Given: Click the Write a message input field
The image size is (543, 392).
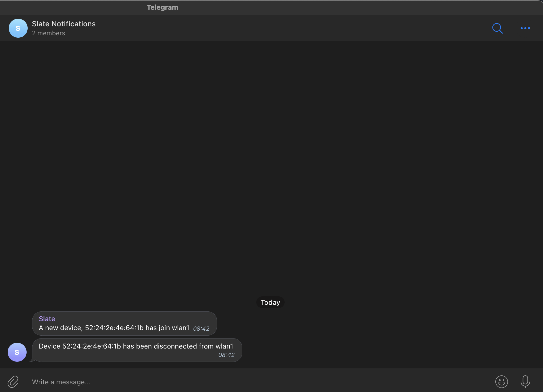Looking at the screenshot, I should coord(237,382).
